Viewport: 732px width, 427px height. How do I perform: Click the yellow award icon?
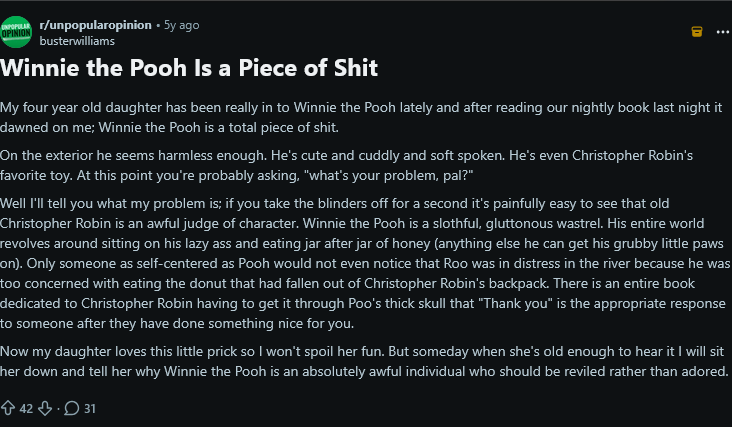(697, 31)
